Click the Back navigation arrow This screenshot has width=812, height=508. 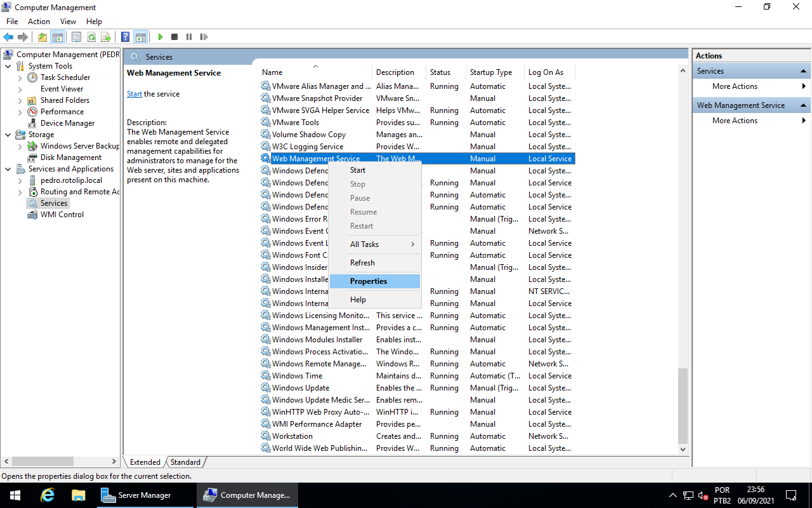click(8, 36)
